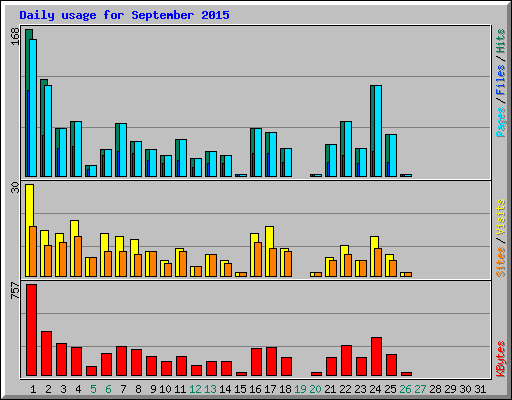Click the cyan Pages bar for day 7
Viewport: 512px width, 400px height.
(123, 150)
